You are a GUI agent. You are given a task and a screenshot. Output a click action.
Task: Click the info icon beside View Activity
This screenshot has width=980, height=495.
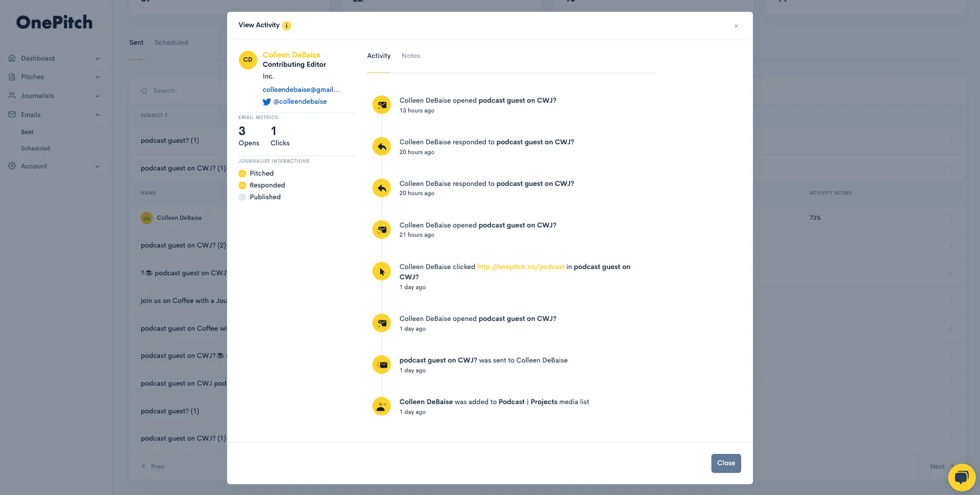pyautogui.click(x=287, y=26)
